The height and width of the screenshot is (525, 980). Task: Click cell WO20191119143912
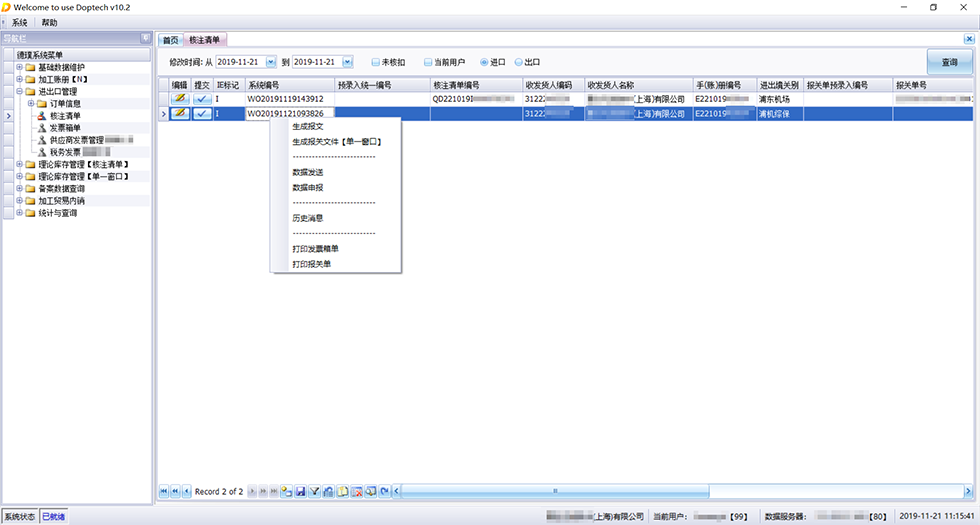point(290,99)
